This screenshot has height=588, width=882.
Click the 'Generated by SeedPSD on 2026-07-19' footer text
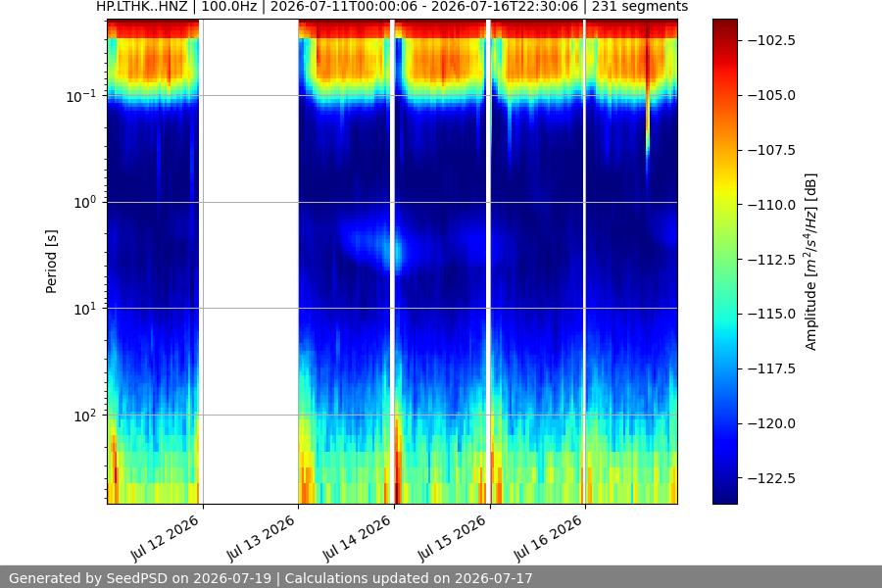coord(140,578)
